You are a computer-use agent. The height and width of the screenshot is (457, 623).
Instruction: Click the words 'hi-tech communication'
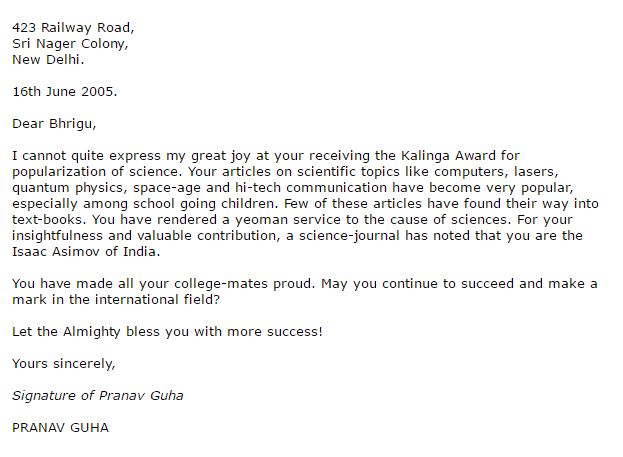(311, 188)
